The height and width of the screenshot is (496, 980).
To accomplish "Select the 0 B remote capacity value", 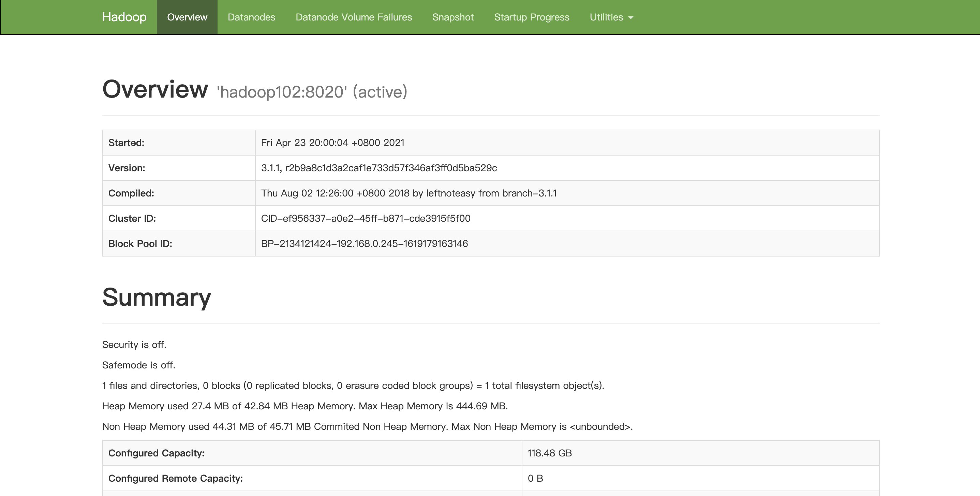I will pyautogui.click(x=535, y=479).
